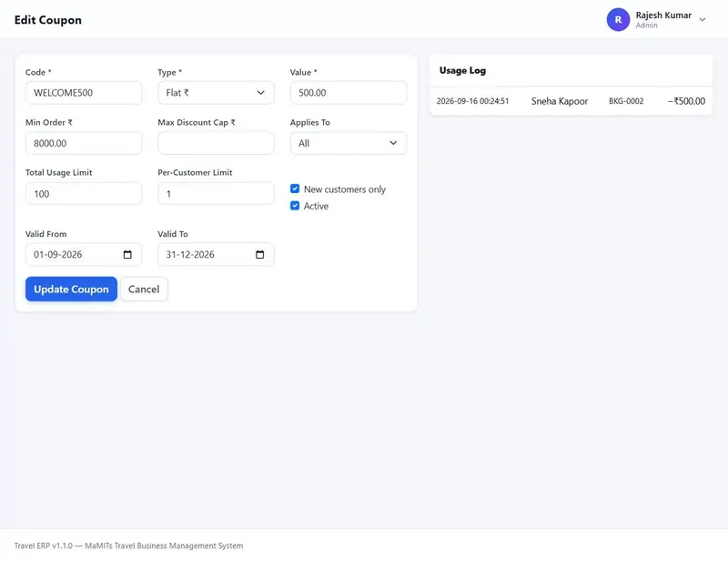Click the −₹500.00 amount in usage log
Viewport: 728px width, 561px height.
[686, 101]
